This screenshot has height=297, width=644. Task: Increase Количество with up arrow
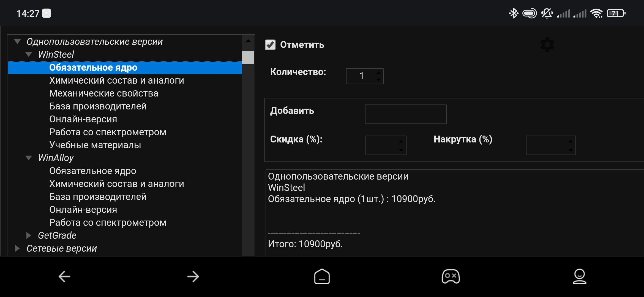[379, 73]
